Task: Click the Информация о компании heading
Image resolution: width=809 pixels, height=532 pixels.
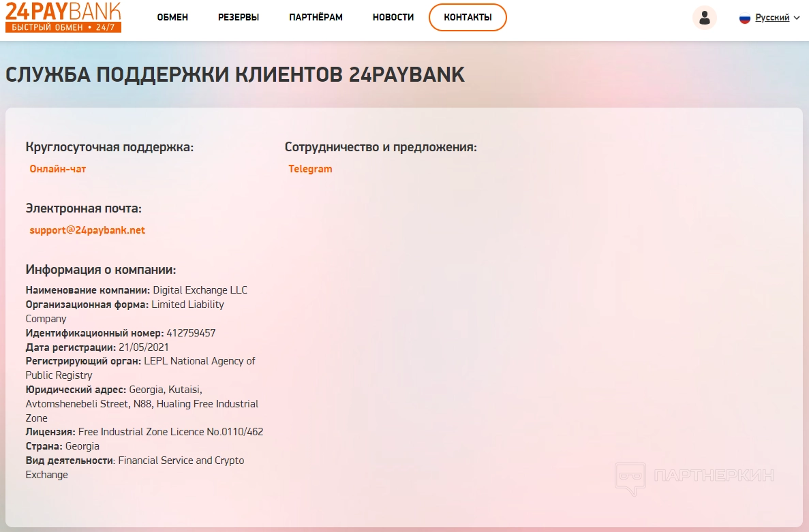Action: (x=101, y=270)
